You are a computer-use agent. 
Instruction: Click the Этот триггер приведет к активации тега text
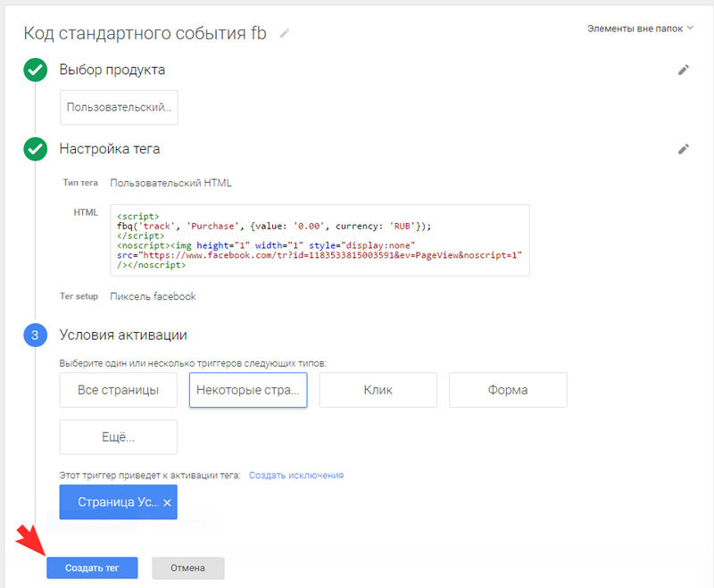(150, 476)
